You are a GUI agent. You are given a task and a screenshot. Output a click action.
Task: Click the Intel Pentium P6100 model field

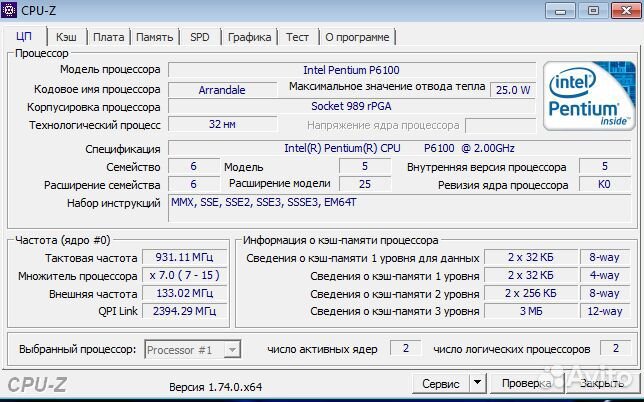352,70
